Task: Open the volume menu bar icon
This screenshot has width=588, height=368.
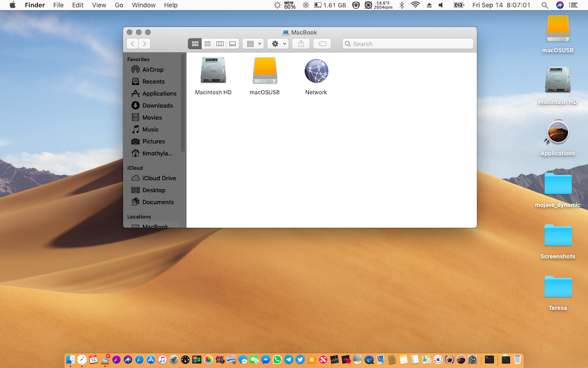Action: pyautogui.click(x=441, y=5)
